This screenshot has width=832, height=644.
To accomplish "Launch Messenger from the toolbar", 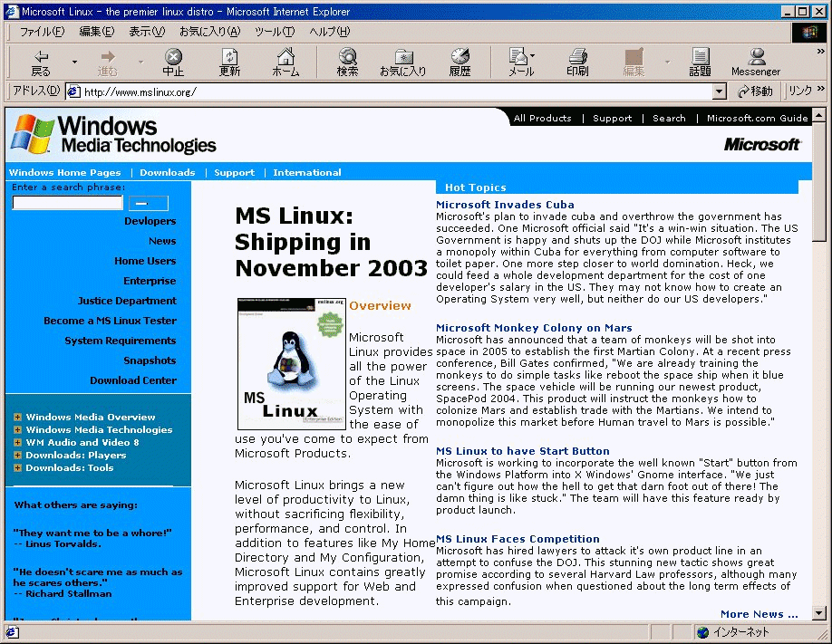I will (756, 63).
